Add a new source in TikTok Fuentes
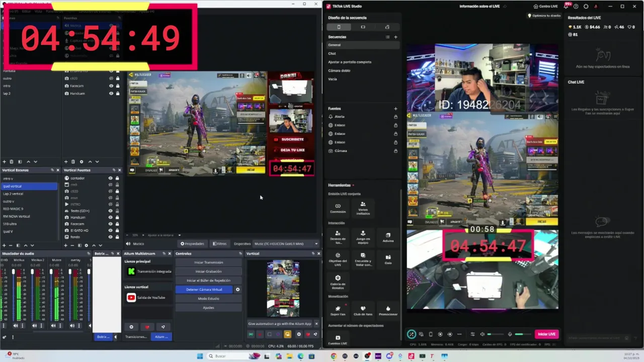Image resolution: width=644 pixels, height=362 pixels. coord(395,109)
